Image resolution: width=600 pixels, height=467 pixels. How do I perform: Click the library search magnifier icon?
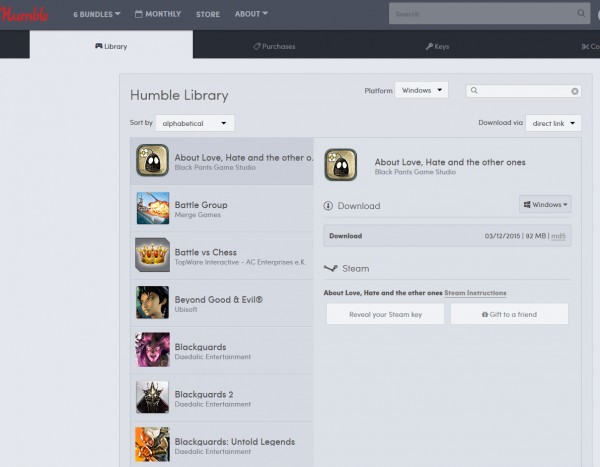(474, 90)
